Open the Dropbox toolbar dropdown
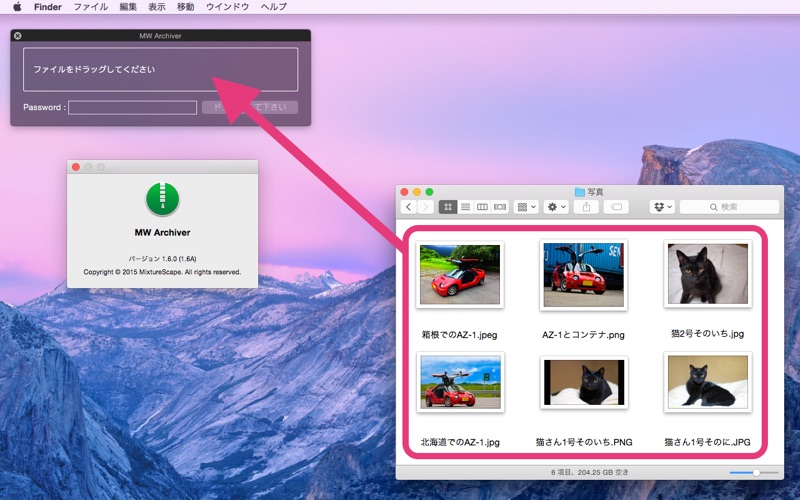The height and width of the screenshot is (500, 800). [x=662, y=207]
